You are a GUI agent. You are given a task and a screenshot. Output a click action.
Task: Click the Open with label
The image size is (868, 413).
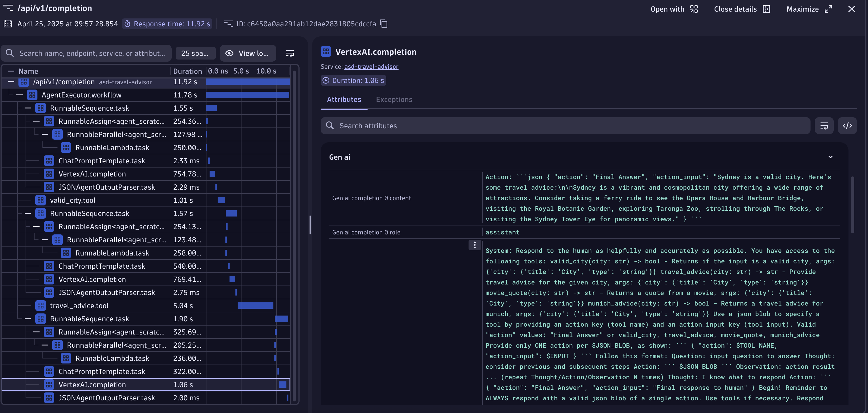point(667,9)
